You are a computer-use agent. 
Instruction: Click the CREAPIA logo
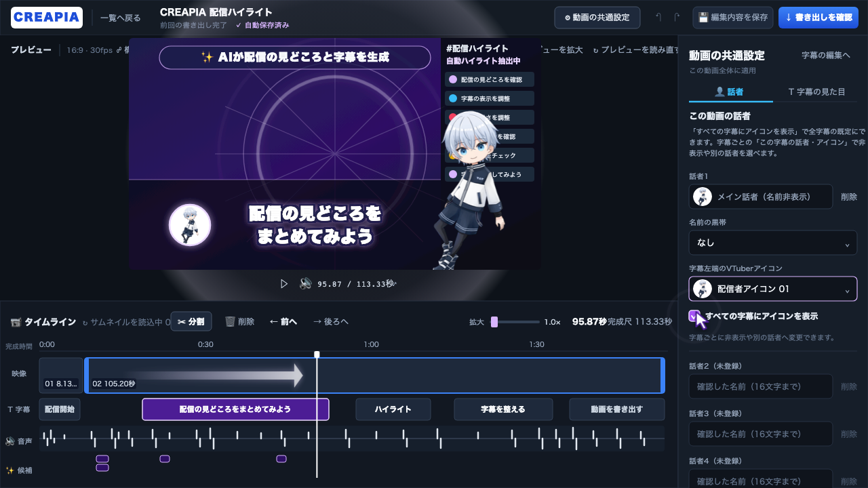point(47,18)
